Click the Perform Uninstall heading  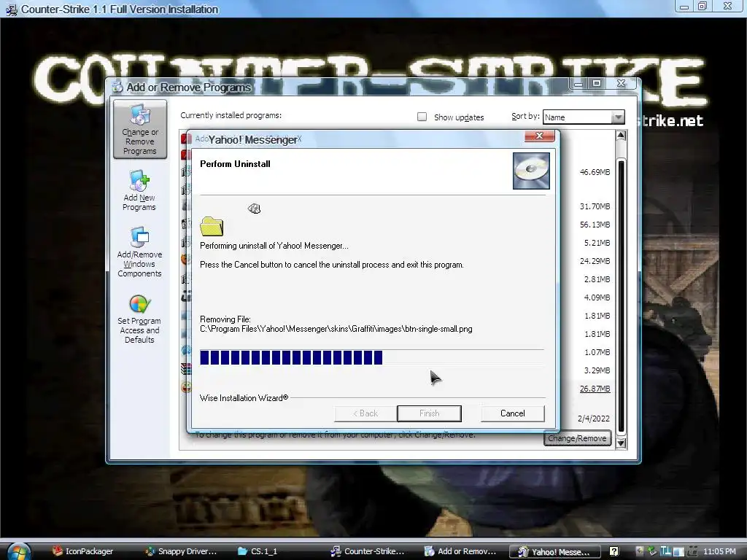pyautogui.click(x=235, y=164)
